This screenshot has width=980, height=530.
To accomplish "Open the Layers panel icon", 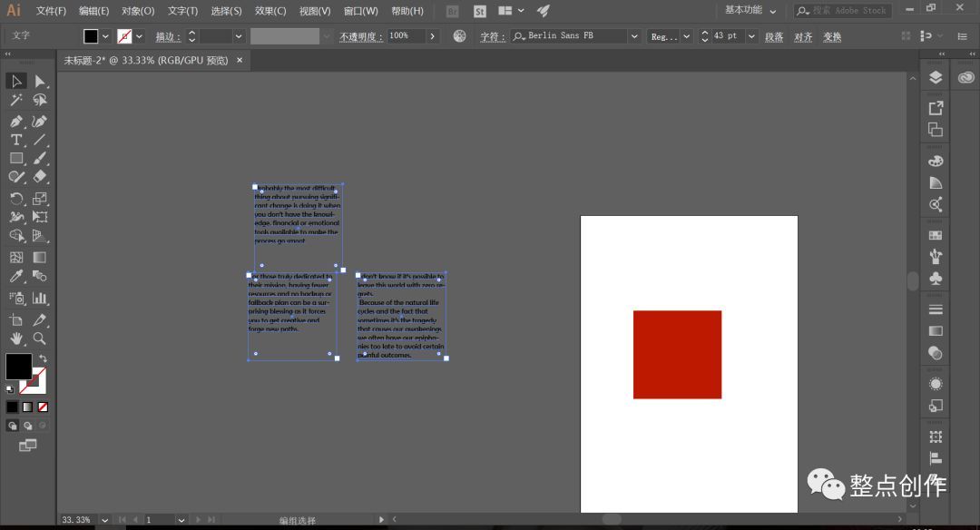I will click(x=936, y=77).
